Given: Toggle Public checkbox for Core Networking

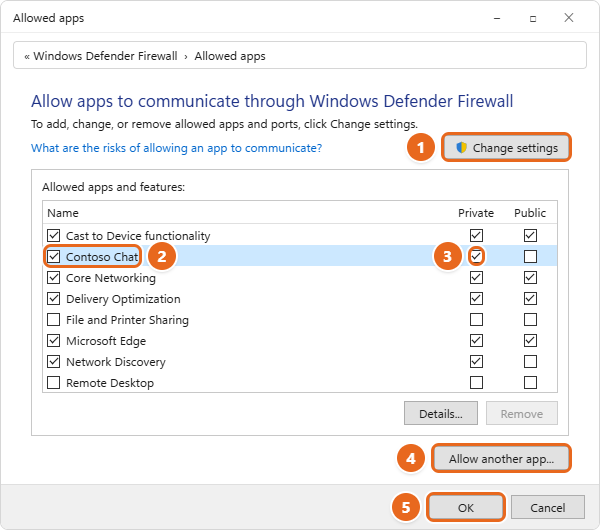Looking at the screenshot, I should (530, 277).
